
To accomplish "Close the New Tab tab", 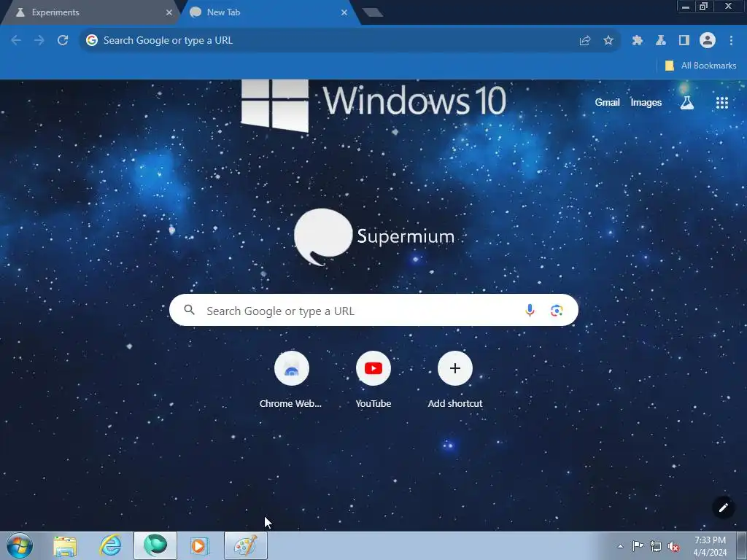I will pyautogui.click(x=344, y=12).
